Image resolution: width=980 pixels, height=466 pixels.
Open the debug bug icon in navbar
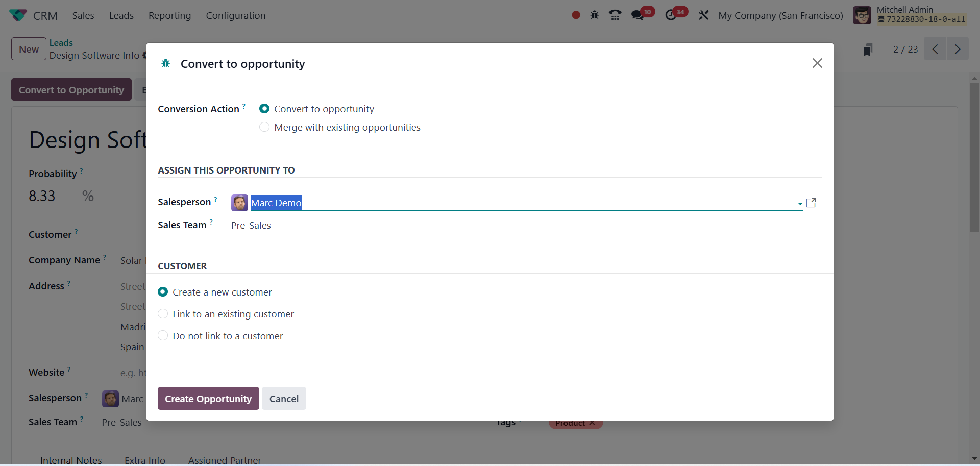coord(595,15)
